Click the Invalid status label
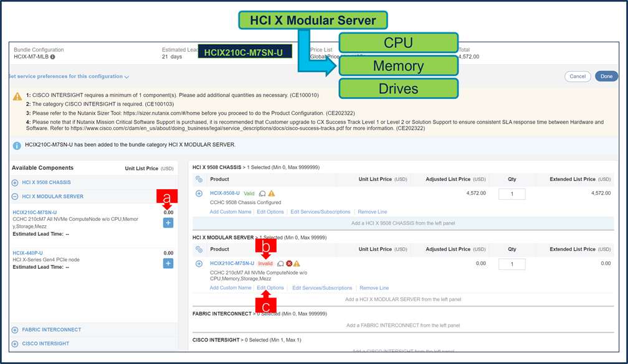This screenshot has width=628, height=364. (265, 264)
